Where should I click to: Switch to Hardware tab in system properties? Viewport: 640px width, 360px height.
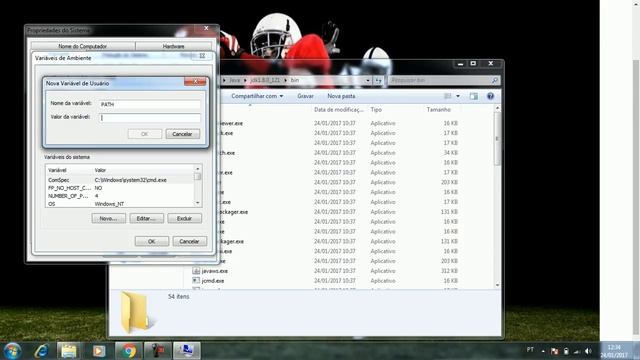[x=173, y=46]
